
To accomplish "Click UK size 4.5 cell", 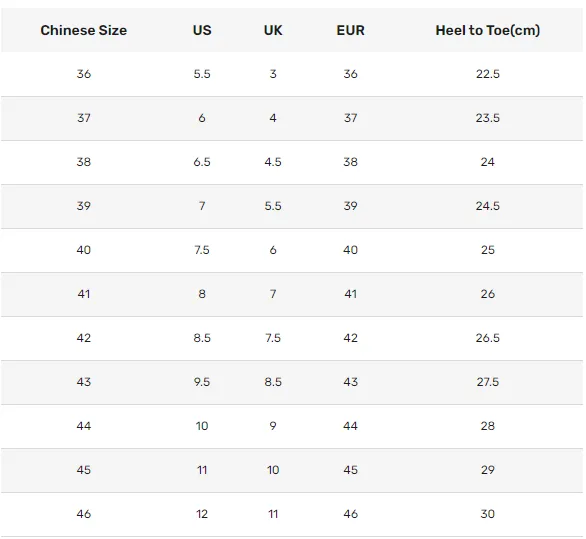I will (x=273, y=162).
